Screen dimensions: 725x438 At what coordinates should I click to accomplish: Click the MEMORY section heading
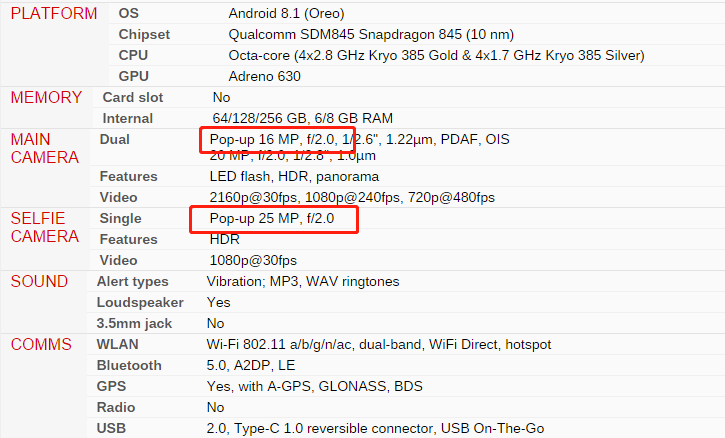46,97
